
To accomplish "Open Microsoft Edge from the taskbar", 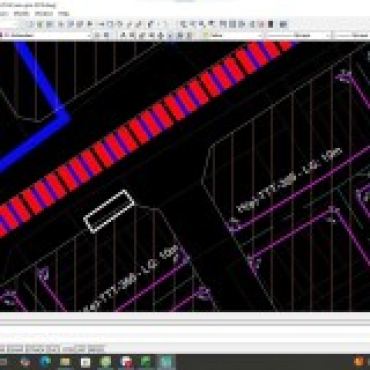I will point(46,362).
